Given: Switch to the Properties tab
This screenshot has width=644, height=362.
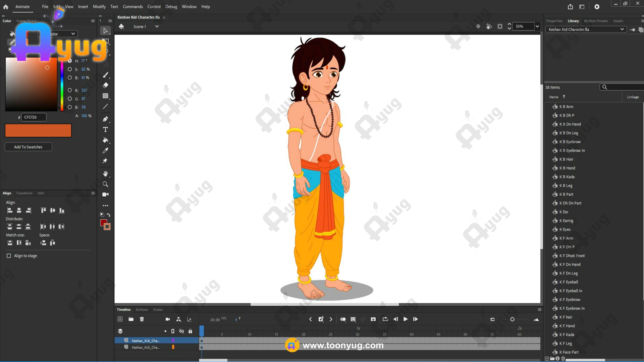Looking at the screenshot, I should tap(554, 21).
